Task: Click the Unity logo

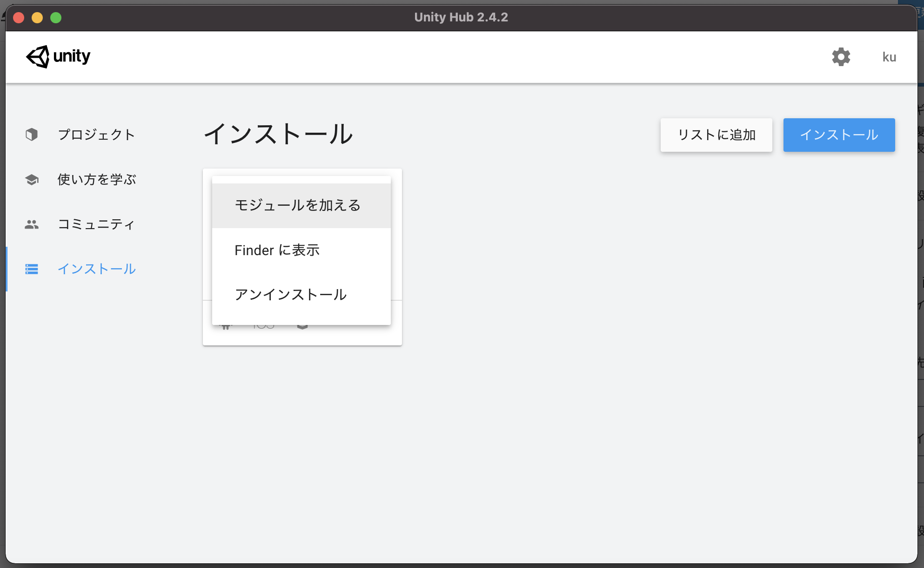Action: pyautogui.click(x=58, y=56)
